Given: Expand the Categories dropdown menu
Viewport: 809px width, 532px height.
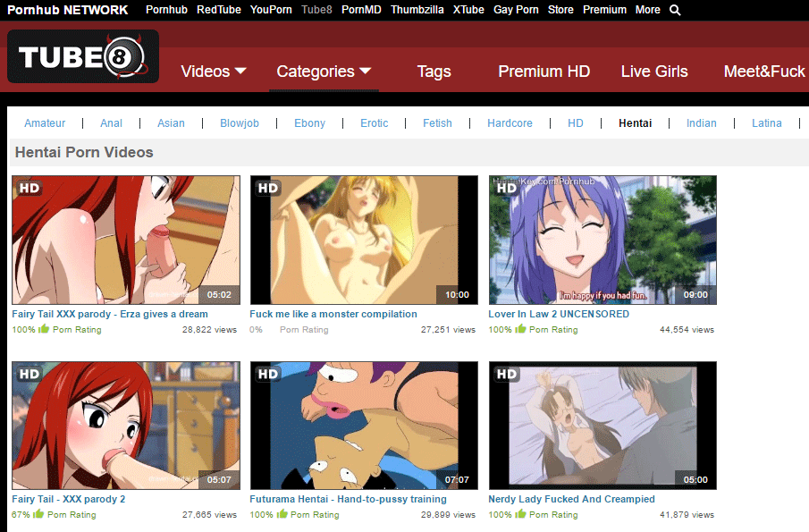Looking at the screenshot, I should click(324, 72).
